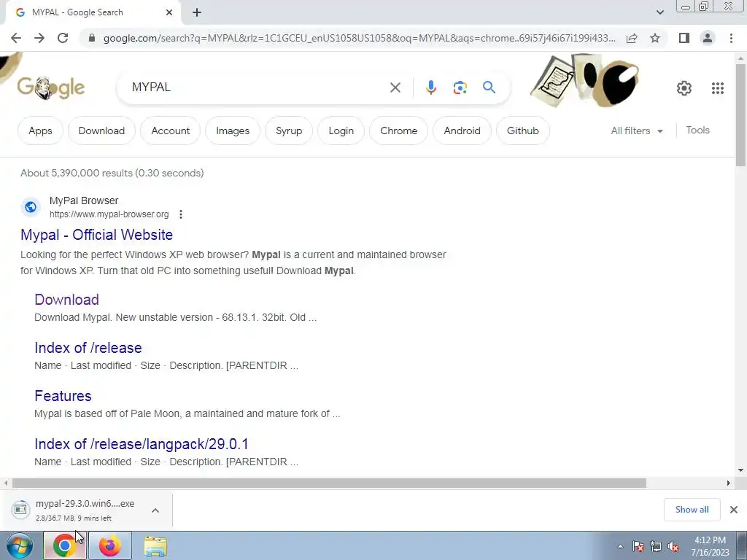This screenshot has width=747, height=560.
Task: Search by image with the Lens icon
Action: [460, 87]
